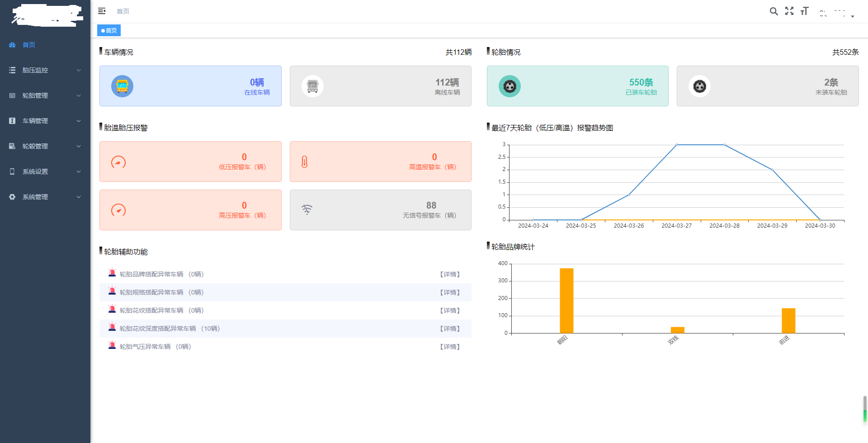868x443 pixels.
Task: Click the offline vehicles bus icon
Action: point(312,86)
